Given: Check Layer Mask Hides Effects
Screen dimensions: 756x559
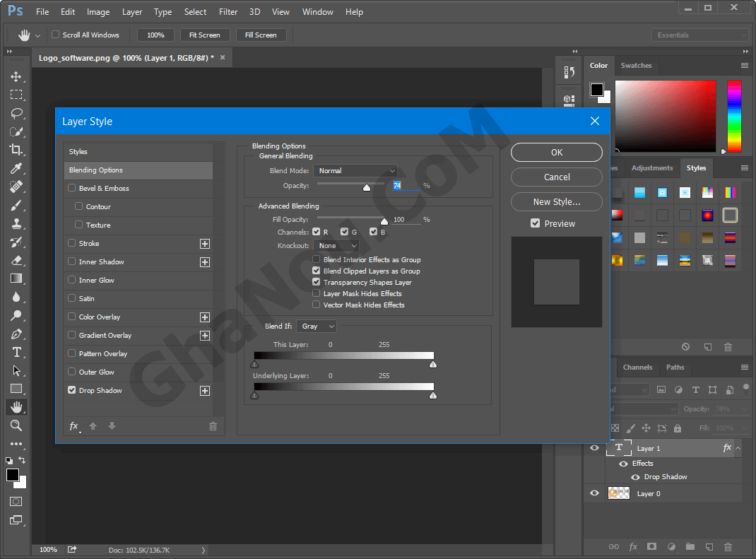Looking at the screenshot, I should coord(317,293).
